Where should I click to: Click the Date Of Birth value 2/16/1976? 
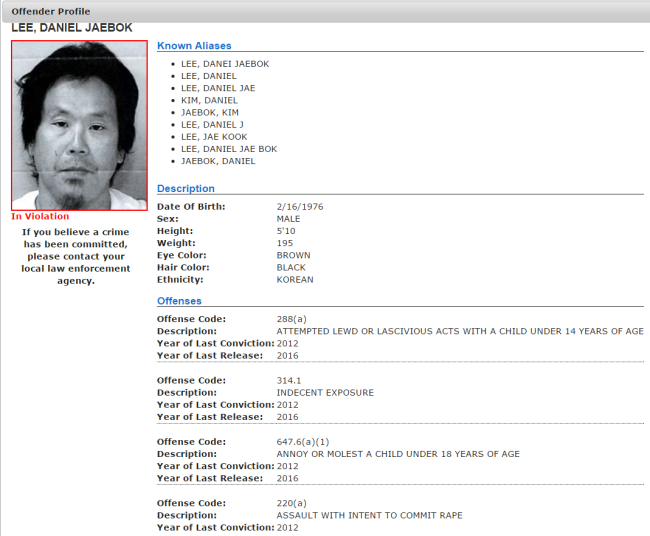point(300,207)
